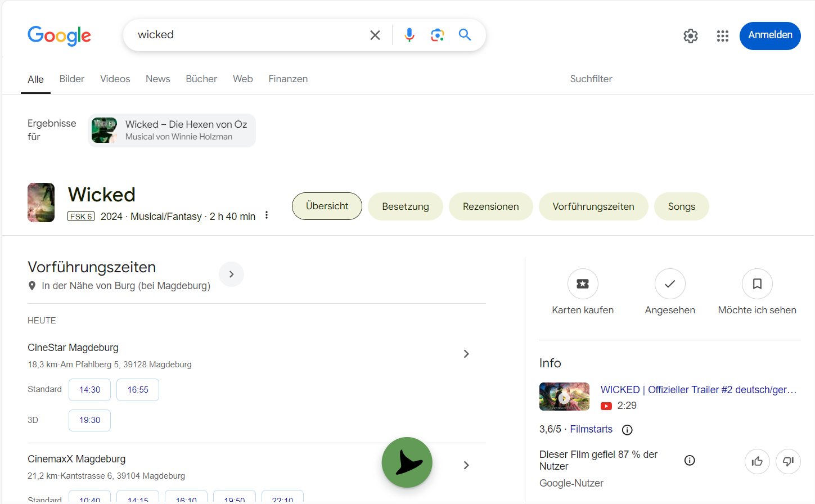
Task: Click the Wicked movie poster thumbnail
Action: tap(41, 202)
